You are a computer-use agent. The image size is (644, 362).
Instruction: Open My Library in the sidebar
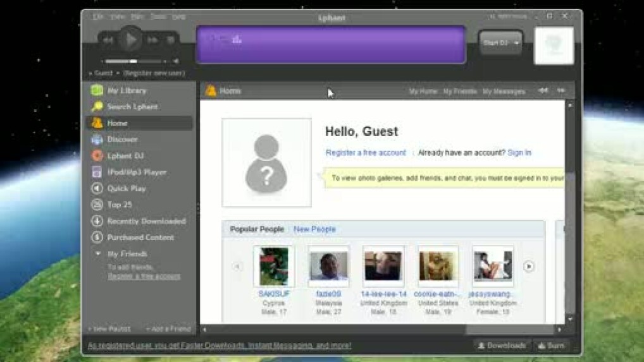point(126,90)
